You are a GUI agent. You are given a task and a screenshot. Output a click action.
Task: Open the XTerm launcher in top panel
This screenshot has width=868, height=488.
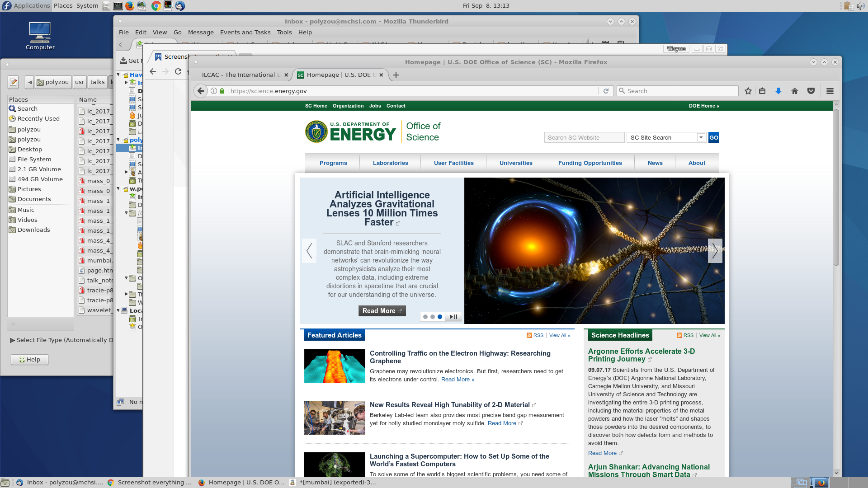tap(168, 6)
